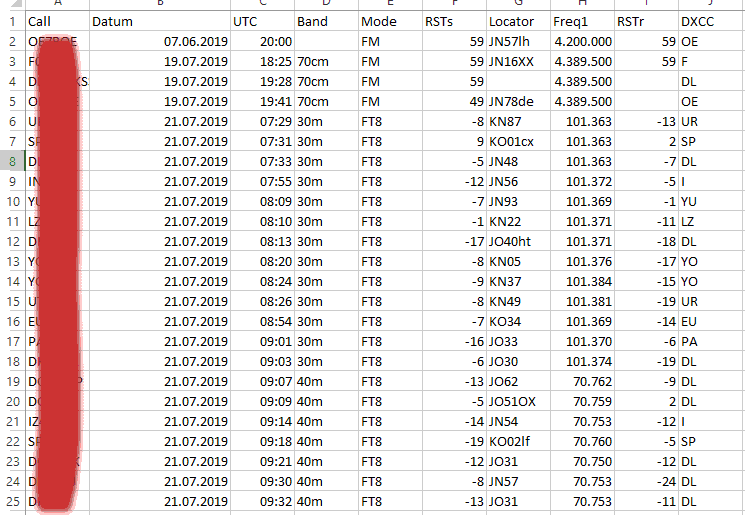
Task: Select locator cell JO51OX
Action: tap(518, 401)
